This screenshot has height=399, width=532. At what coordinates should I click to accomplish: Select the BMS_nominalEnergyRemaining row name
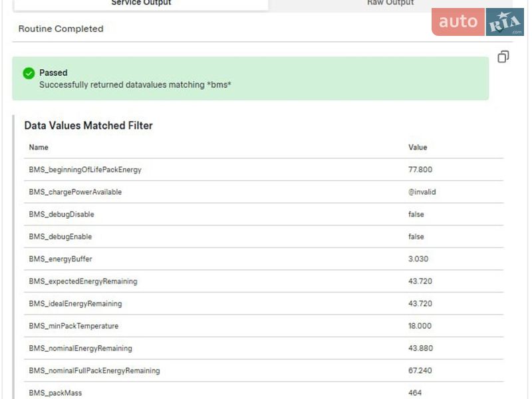[80, 348]
